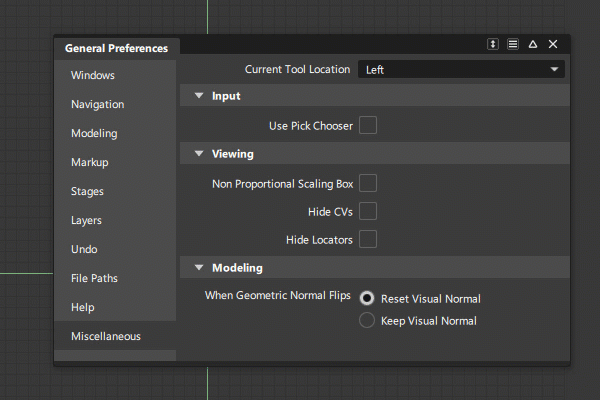Click the triangle collapse icon in title bar
The width and height of the screenshot is (600, 400).
pos(533,45)
